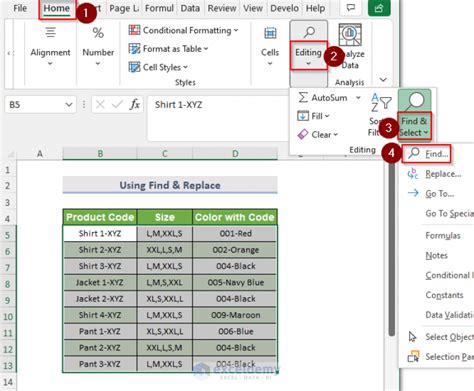Open the Find & Select menu
Screen dimensions: 474x391
414,126
